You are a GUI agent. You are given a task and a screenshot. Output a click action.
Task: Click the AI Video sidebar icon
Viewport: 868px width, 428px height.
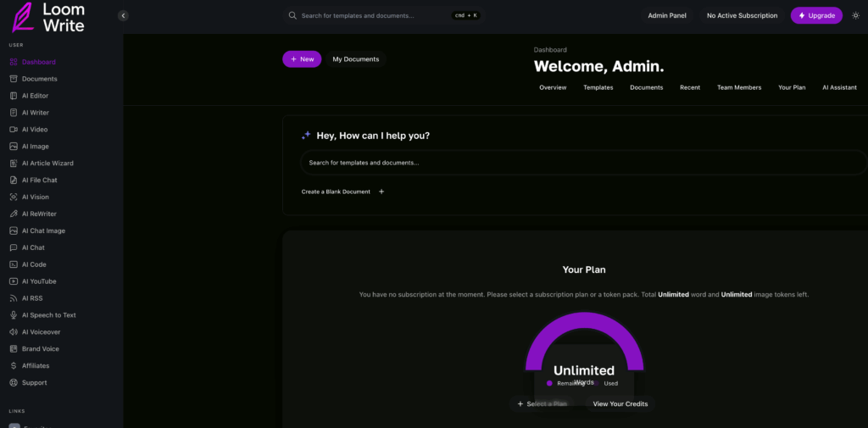(x=14, y=130)
